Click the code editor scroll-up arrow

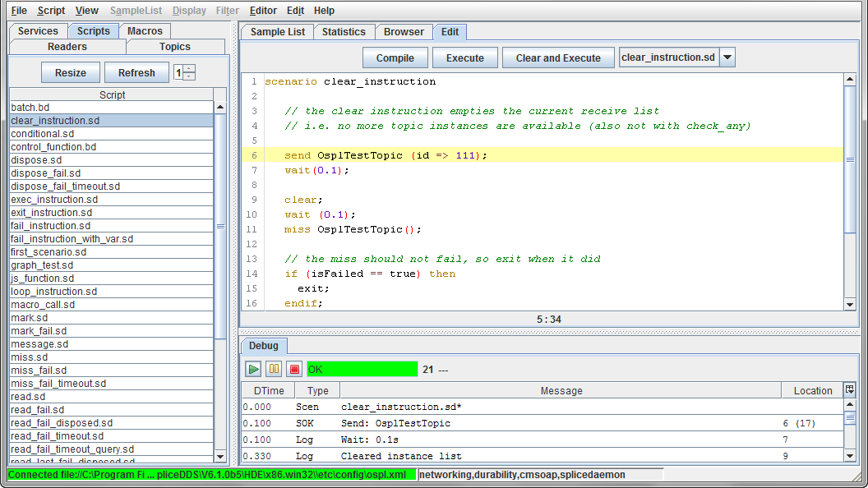pos(850,80)
